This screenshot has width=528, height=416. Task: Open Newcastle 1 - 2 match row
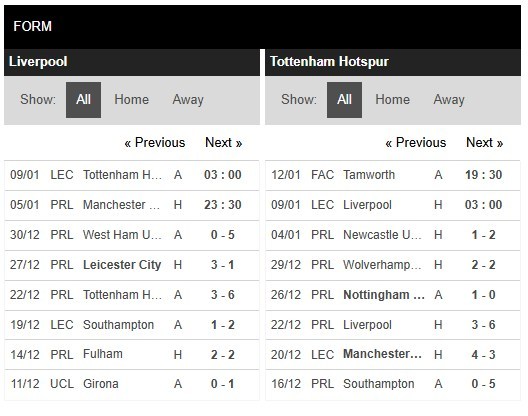point(393,235)
